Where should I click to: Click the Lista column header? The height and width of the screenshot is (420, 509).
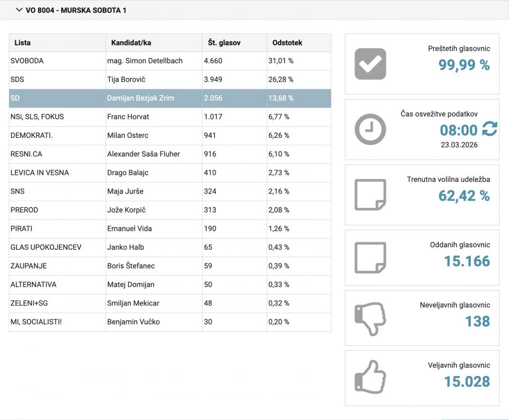23,42
